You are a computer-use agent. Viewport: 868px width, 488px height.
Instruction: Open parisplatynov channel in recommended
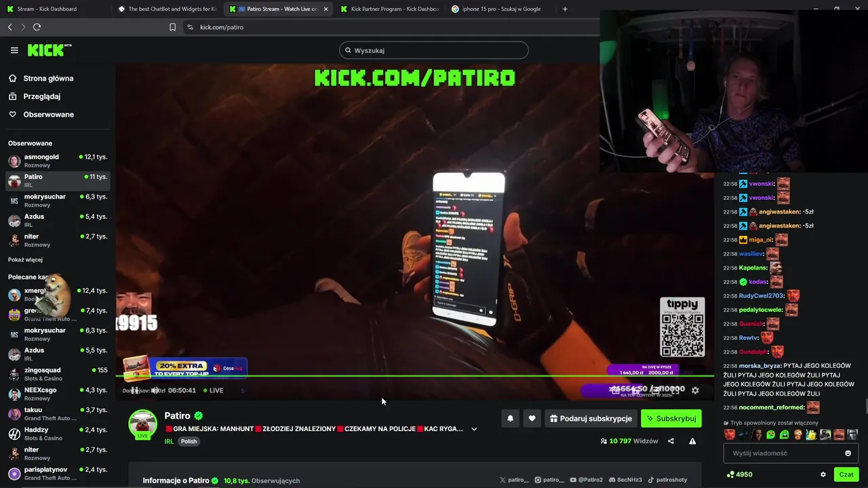(x=58, y=474)
